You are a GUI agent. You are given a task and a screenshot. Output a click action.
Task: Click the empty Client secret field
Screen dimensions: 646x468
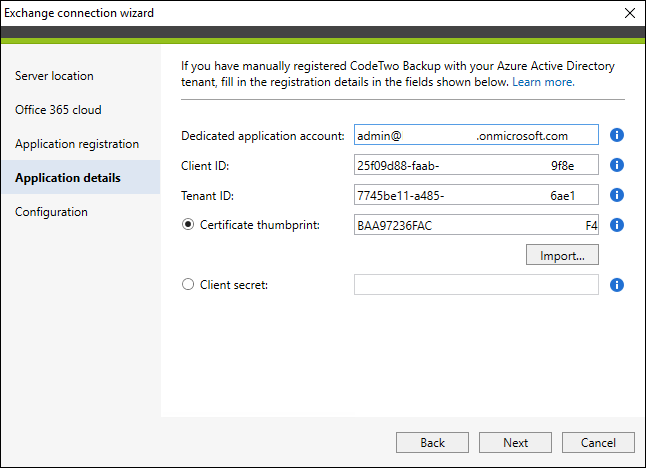tap(476, 285)
